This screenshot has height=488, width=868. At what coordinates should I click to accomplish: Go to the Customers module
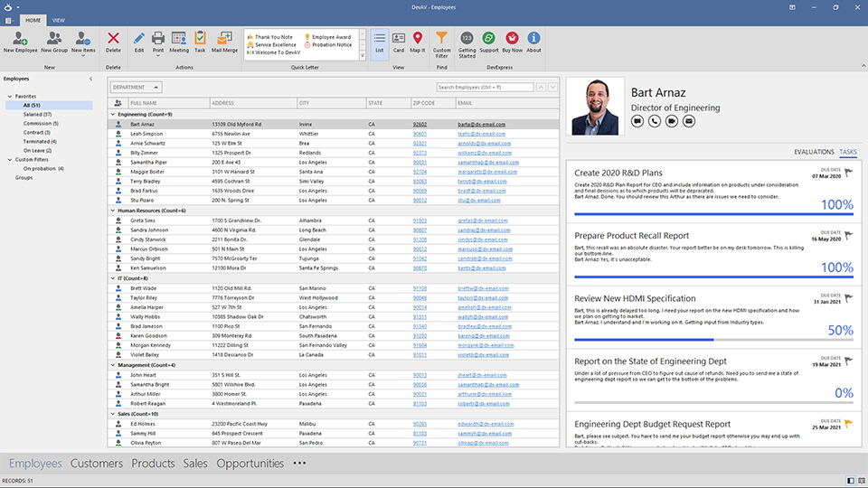(x=97, y=464)
